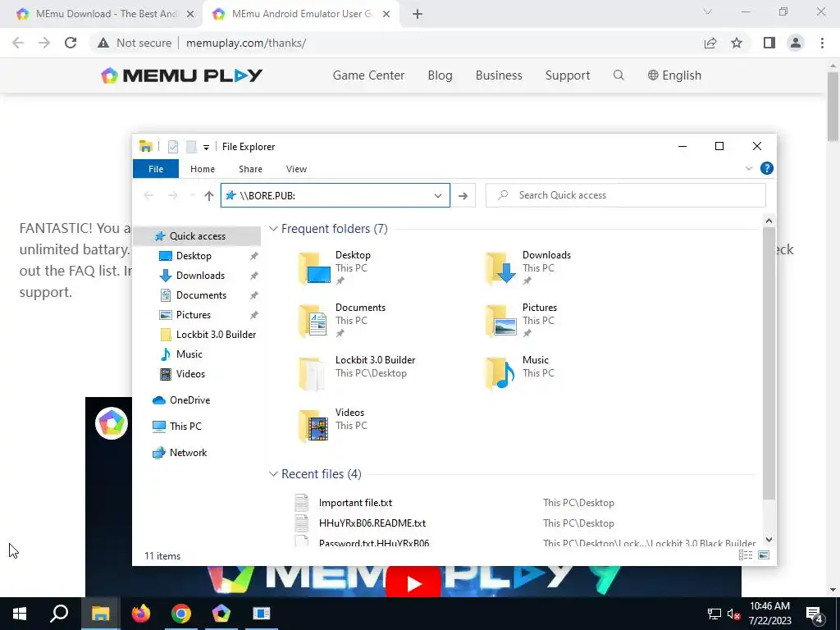Switch to the Home ribbon tab
Viewport: 840px width, 630px height.
click(203, 169)
